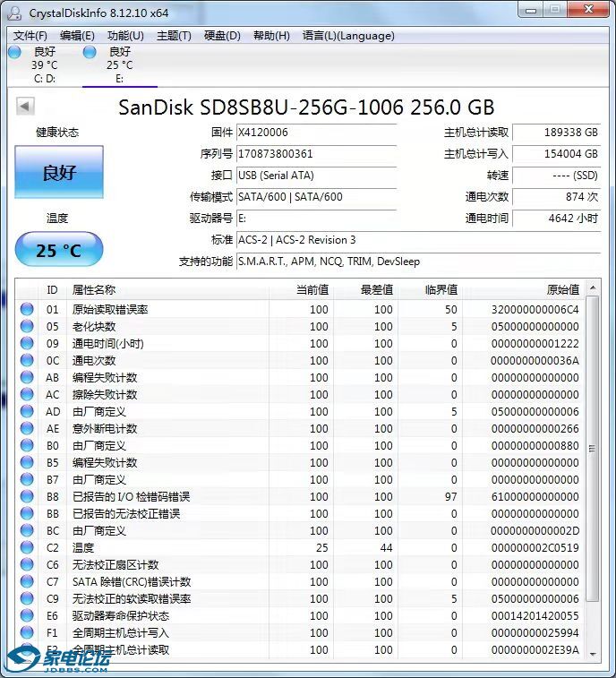
Task: Click the host writes value 154004 GB
Action: pos(556,154)
